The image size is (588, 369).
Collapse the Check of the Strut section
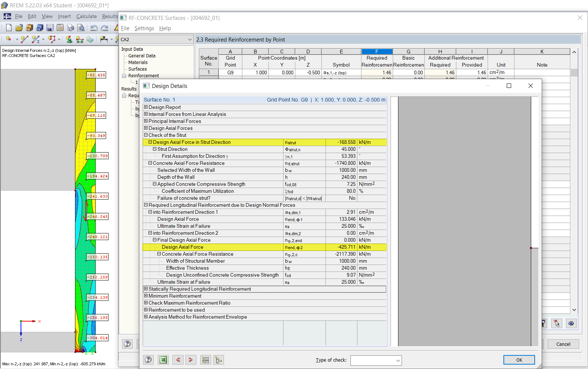click(146, 135)
